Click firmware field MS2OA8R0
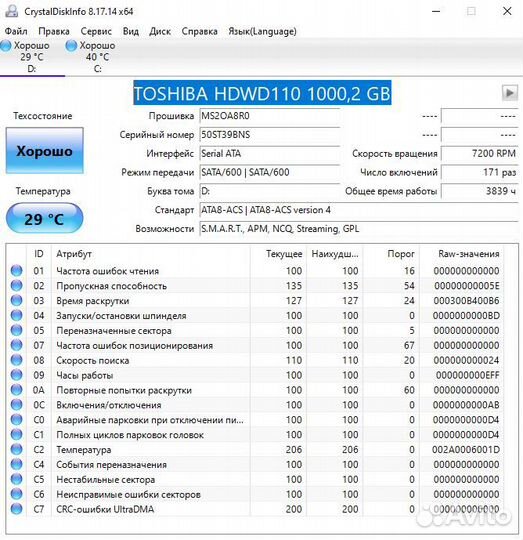Image resolution: width=523 pixels, height=540 pixels. pos(270,116)
